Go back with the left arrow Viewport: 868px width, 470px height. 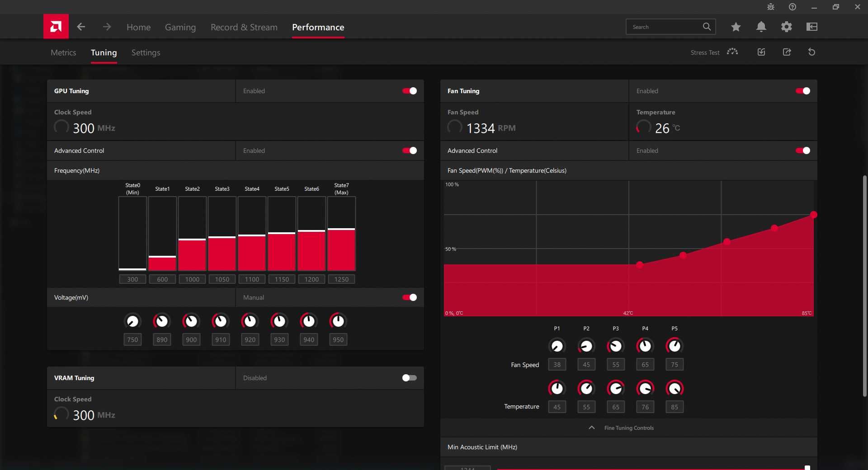(81, 27)
